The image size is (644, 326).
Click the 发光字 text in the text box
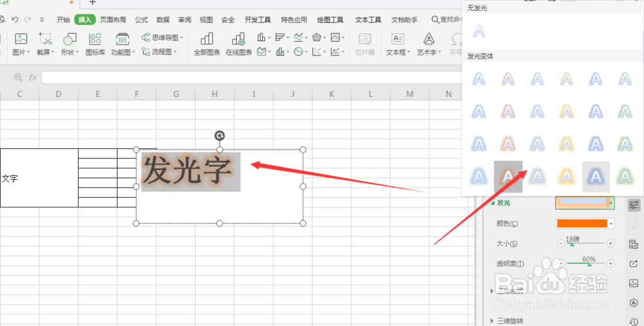point(187,170)
